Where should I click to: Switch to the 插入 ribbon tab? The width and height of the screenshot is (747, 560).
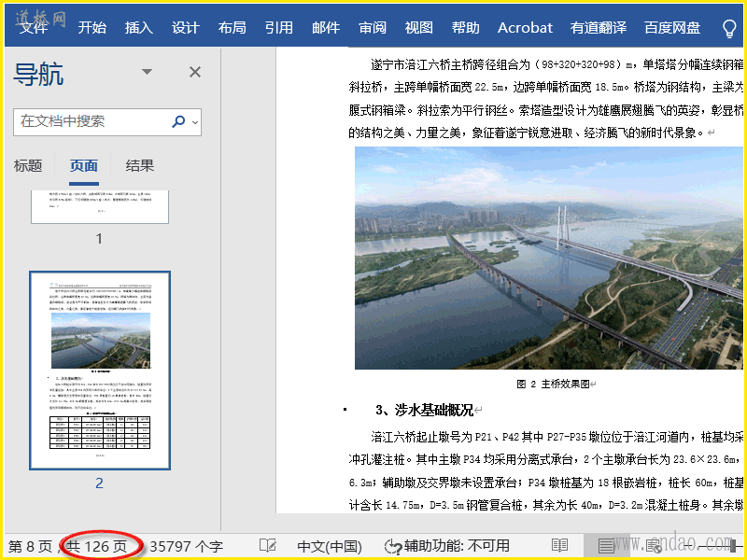click(x=138, y=27)
